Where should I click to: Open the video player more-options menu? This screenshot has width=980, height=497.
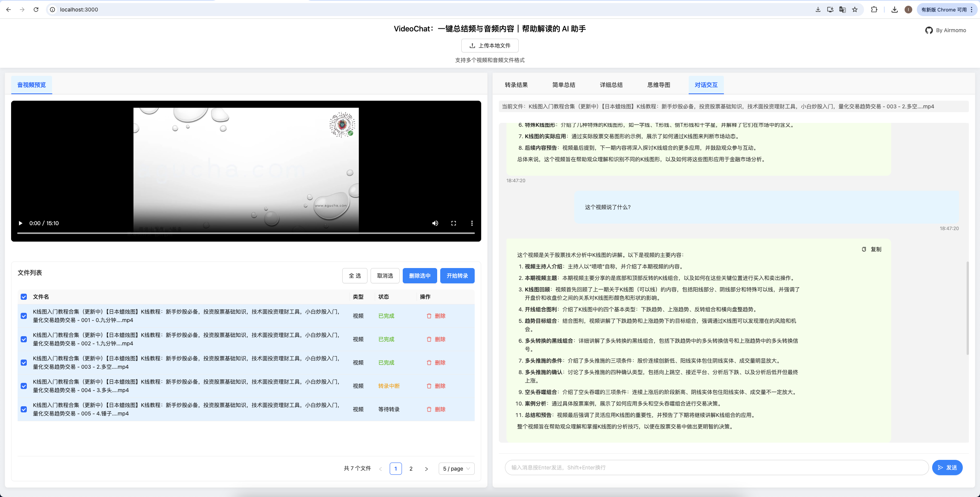472,223
